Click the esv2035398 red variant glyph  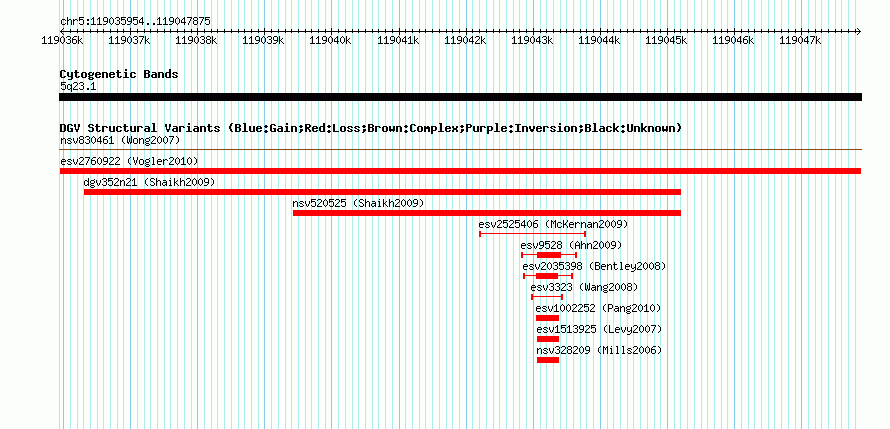548,276
